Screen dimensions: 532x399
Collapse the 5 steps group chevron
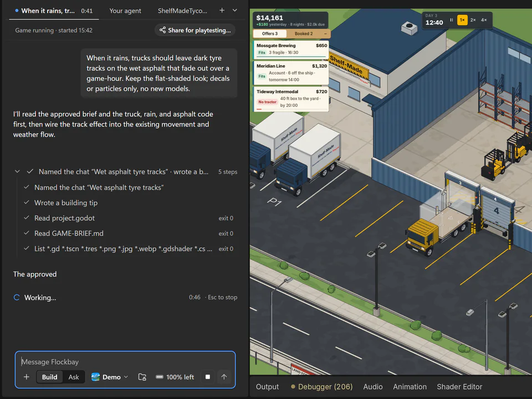[17, 172]
